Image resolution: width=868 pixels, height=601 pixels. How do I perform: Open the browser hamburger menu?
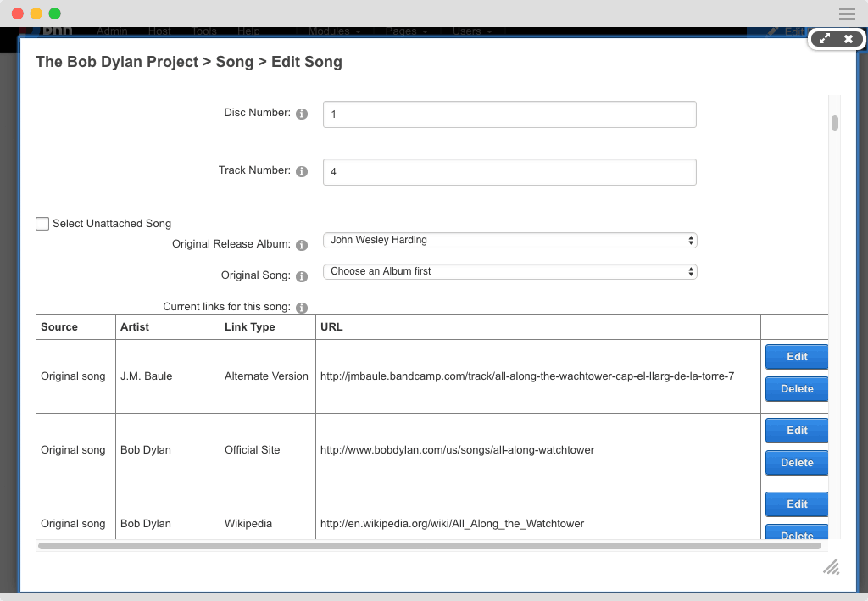(847, 14)
